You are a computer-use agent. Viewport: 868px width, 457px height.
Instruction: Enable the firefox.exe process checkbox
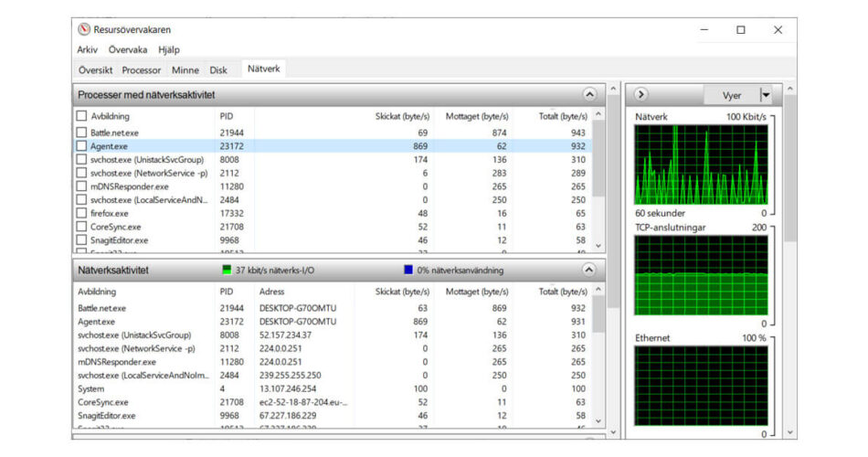click(82, 213)
